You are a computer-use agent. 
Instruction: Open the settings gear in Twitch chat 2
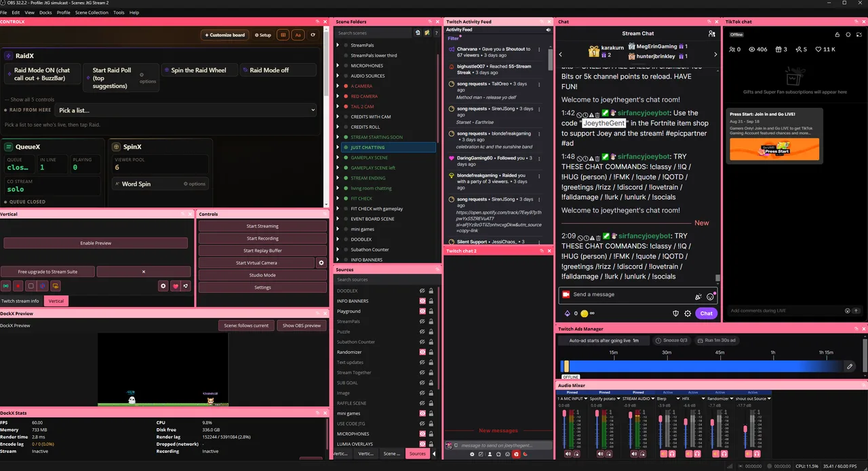[x=472, y=453]
